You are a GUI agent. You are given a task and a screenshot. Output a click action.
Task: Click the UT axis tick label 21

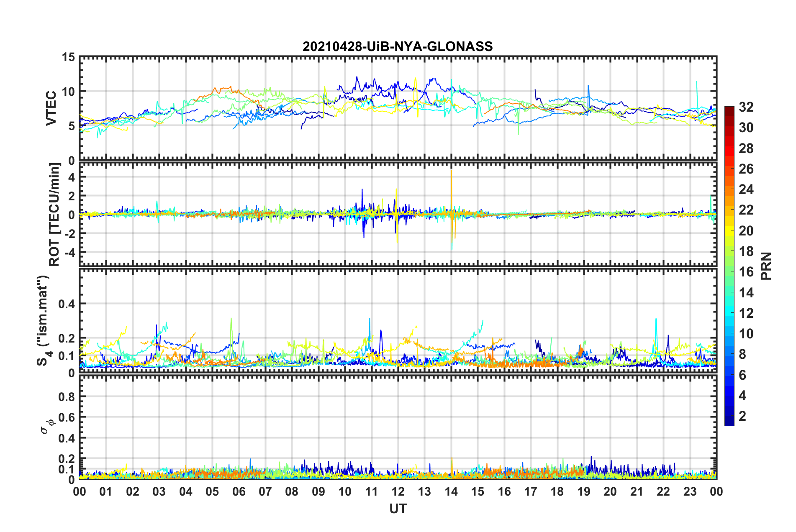click(637, 491)
